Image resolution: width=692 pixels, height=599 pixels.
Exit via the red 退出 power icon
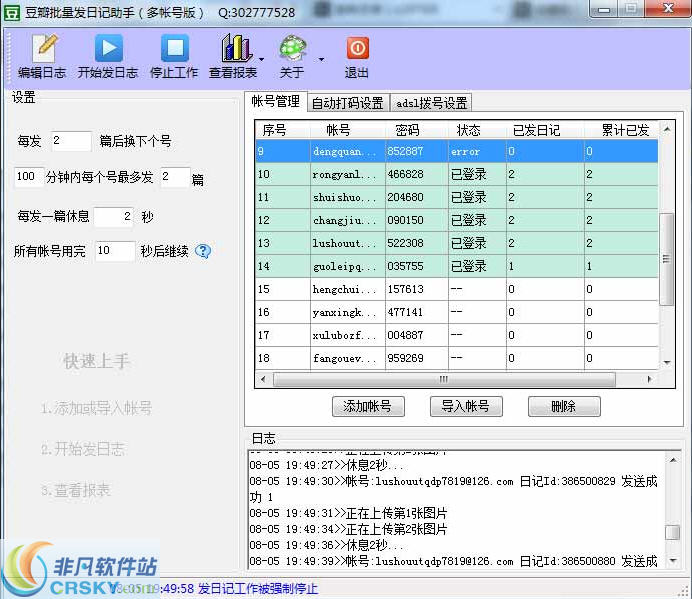coord(357,56)
